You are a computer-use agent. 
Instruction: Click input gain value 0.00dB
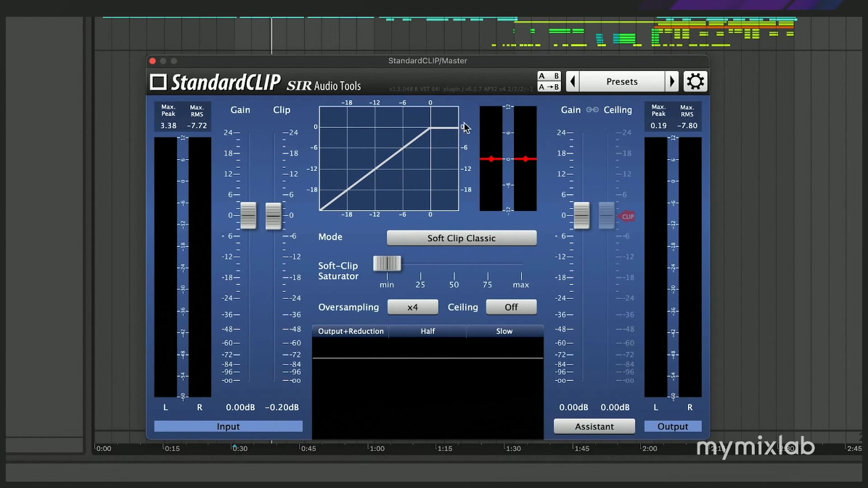pyautogui.click(x=241, y=407)
